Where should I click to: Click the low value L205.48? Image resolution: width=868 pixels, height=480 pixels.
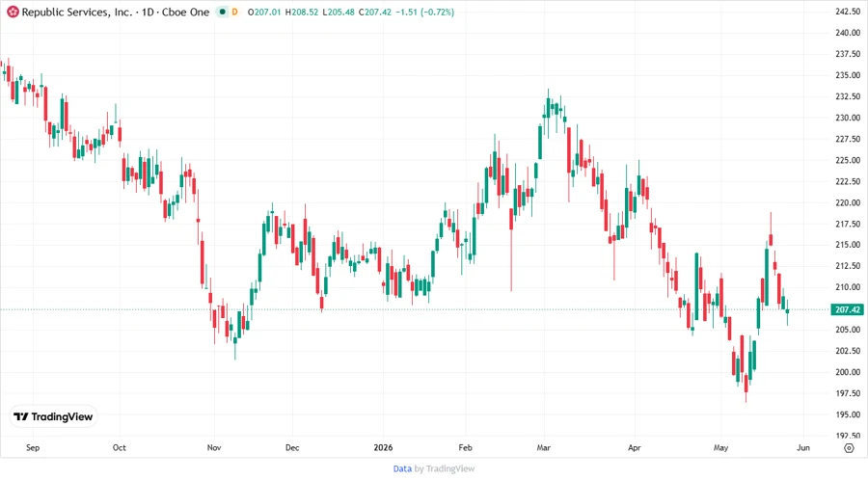tap(339, 12)
